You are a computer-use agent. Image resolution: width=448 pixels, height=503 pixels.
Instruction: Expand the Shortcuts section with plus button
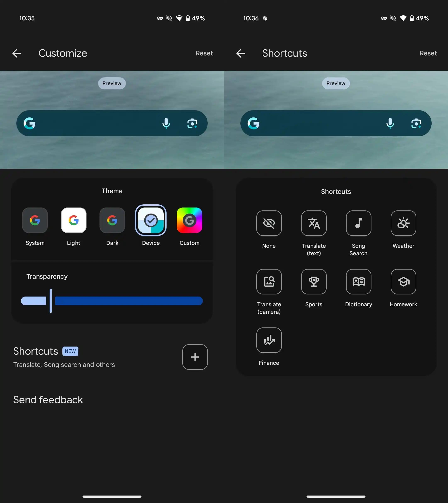point(195,357)
